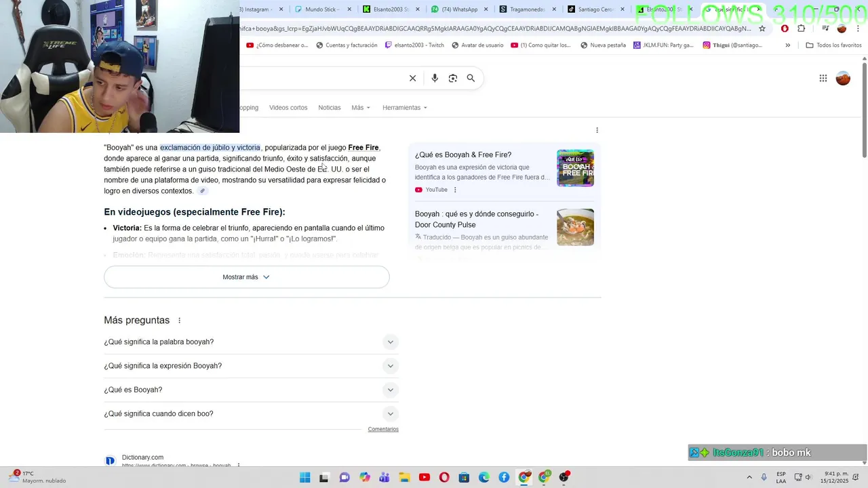This screenshot has height=488, width=868.
Task: Click the Booyah stew image thumbnail
Action: click(x=575, y=227)
